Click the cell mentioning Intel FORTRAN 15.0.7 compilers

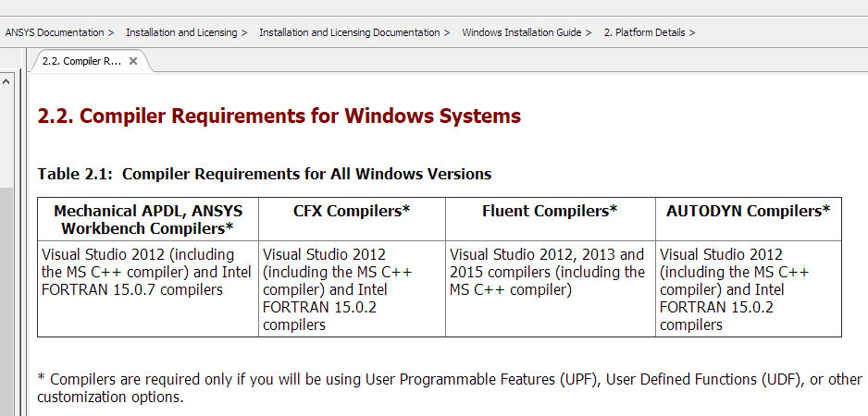[148, 288]
